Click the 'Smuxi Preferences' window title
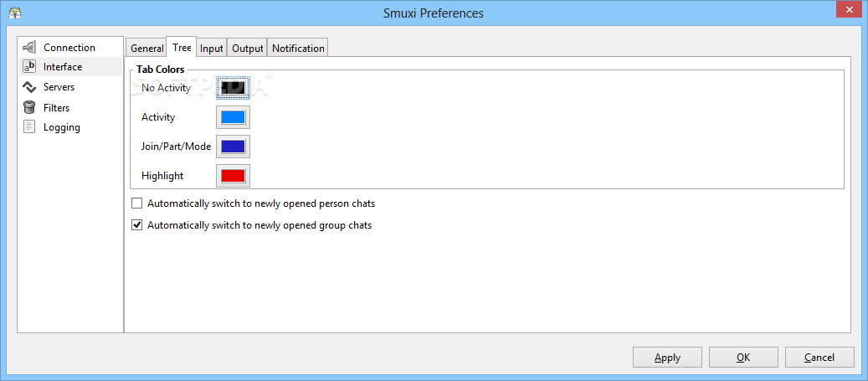Image resolution: width=868 pixels, height=381 pixels. click(434, 13)
